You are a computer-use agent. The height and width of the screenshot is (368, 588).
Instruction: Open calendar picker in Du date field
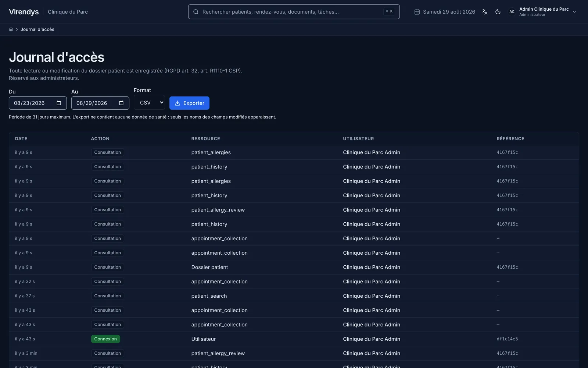[59, 103]
